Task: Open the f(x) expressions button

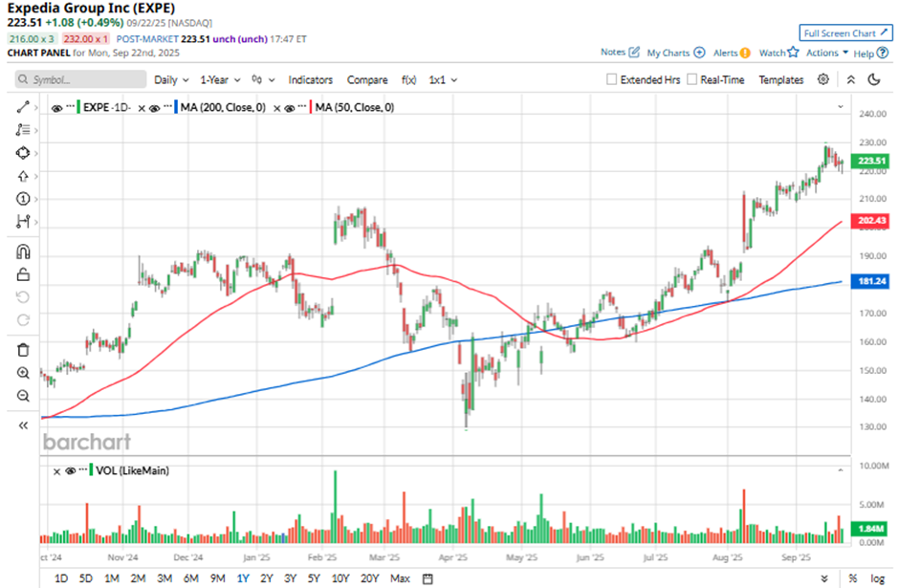Action: [x=408, y=79]
